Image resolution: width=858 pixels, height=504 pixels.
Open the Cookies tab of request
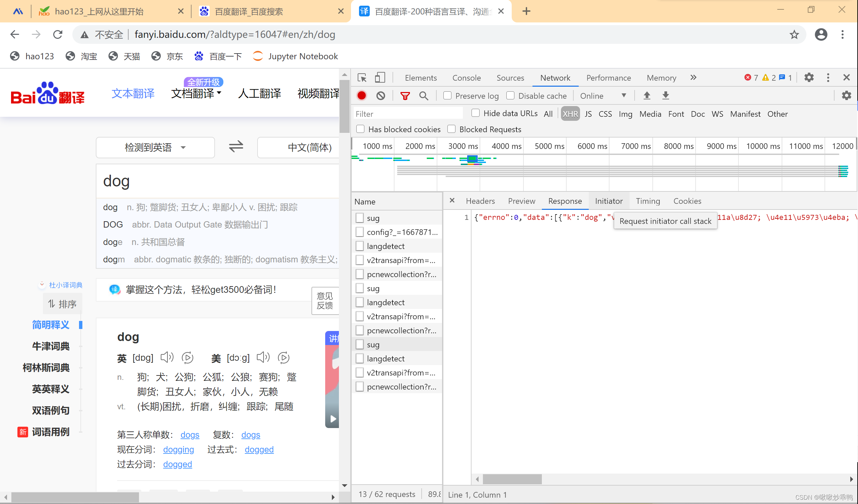click(x=687, y=201)
